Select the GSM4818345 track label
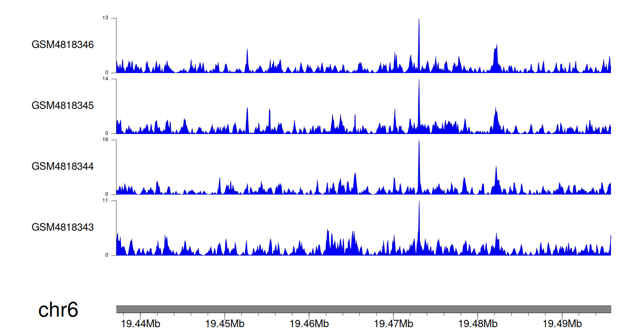Screen dimensions: 644x335 (63, 106)
